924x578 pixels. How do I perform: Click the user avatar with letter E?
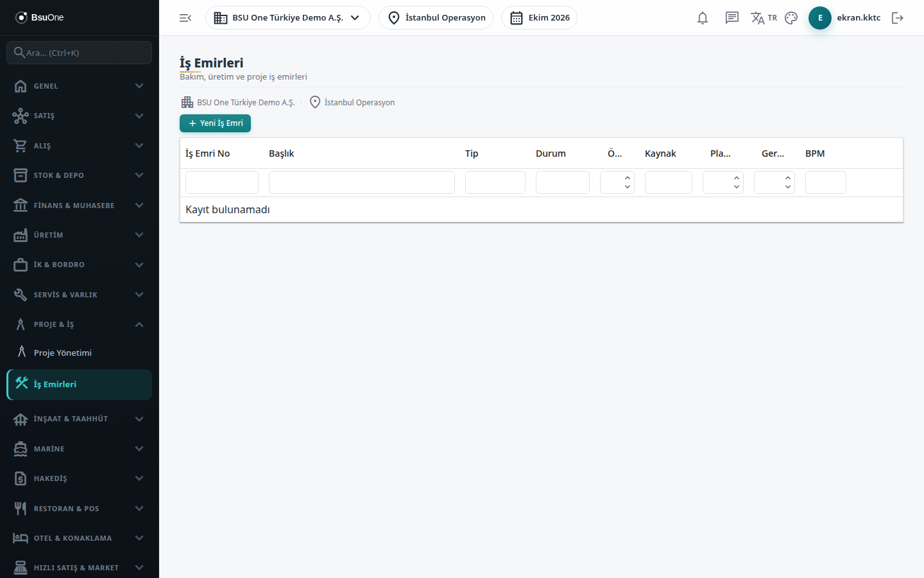pyautogui.click(x=820, y=18)
